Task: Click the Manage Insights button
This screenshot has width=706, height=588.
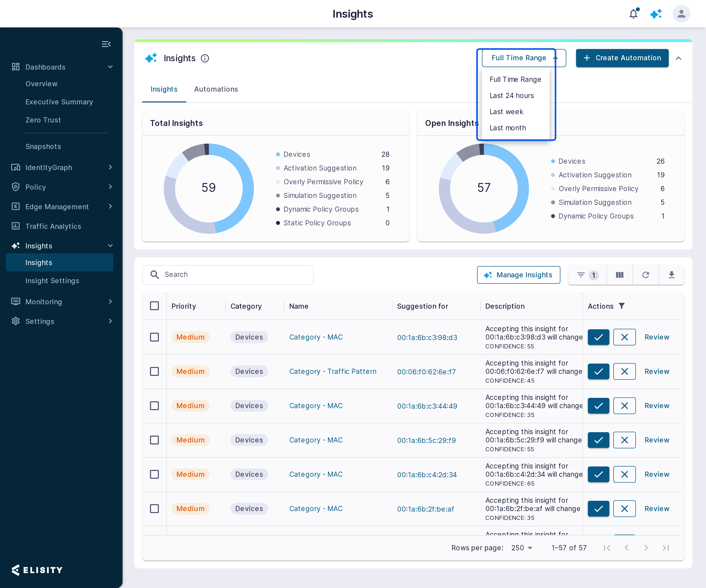Action: pyautogui.click(x=518, y=275)
